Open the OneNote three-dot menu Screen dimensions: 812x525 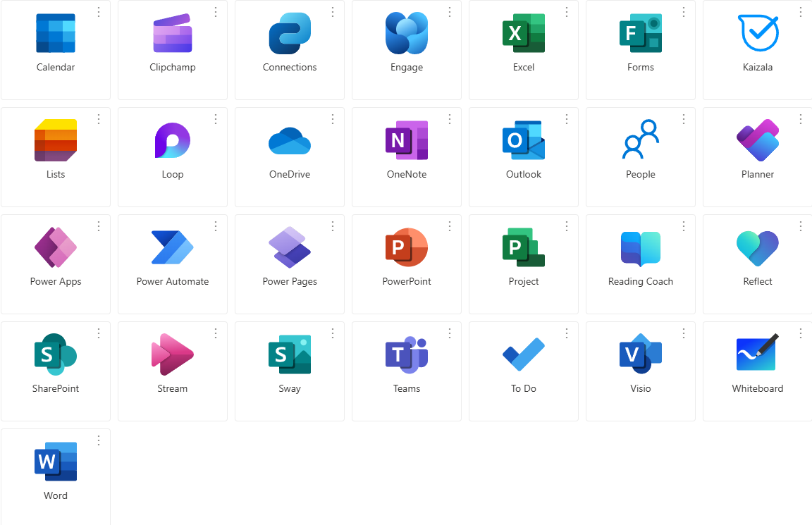(x=450, y=119)
